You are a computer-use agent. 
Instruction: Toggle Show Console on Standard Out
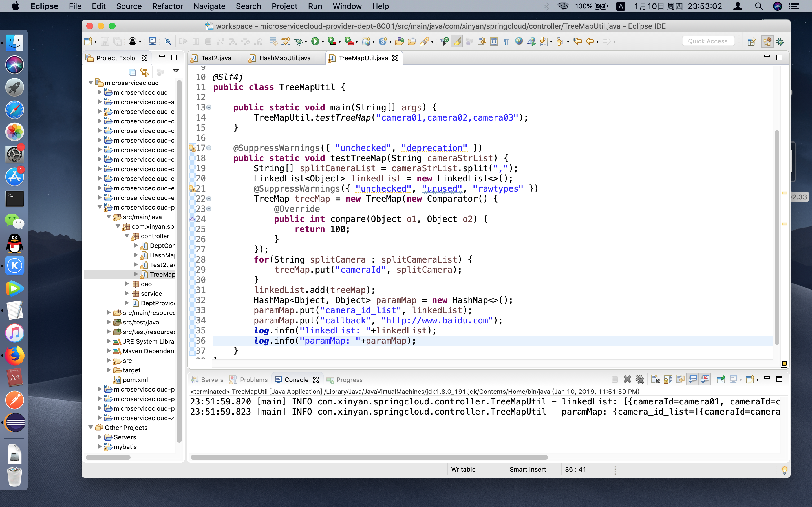click(692, 379)
